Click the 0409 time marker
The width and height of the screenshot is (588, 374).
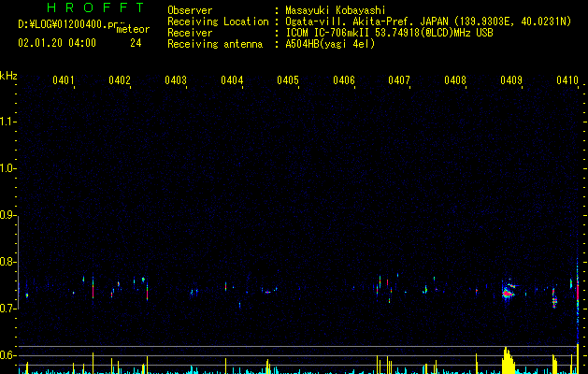point(511,80)
